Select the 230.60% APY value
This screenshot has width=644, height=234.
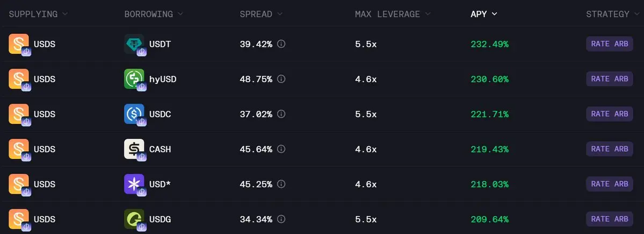pos(489,79)
